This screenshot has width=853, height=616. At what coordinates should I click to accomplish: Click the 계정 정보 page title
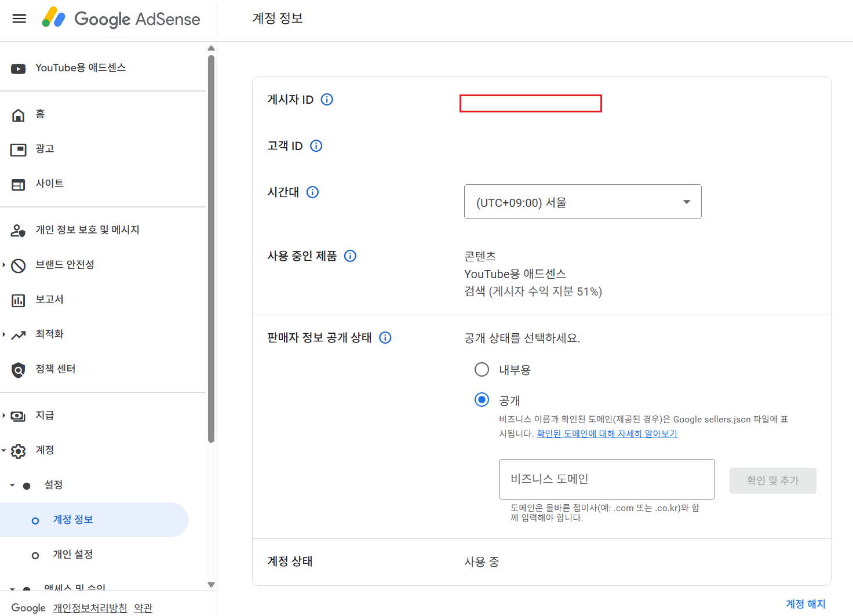pyautogui.click(x=278, y=19)
